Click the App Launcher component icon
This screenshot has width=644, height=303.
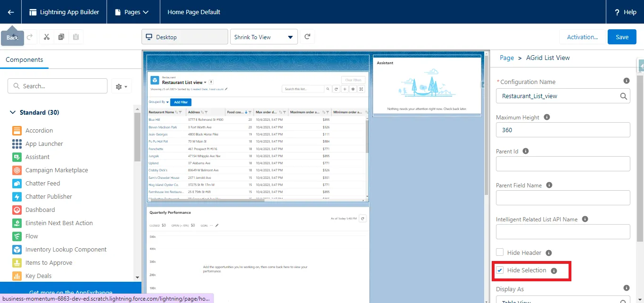(x=17, y=144)
